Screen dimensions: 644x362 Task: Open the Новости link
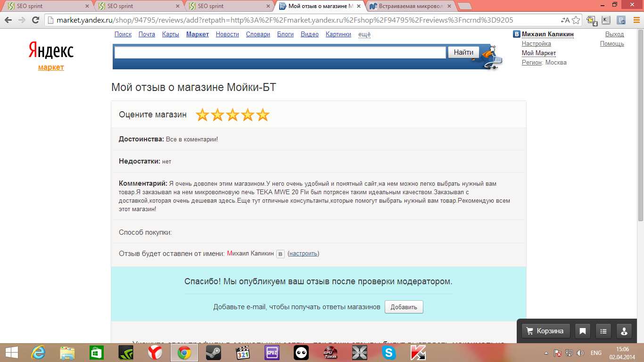pos(227,34)
